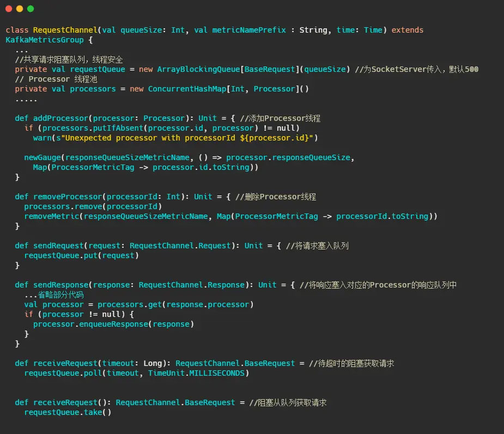
Task: Click comment '//共享请求阻塞队列，线程安全'
Action: pyautogui.click(x=69, y=59)
